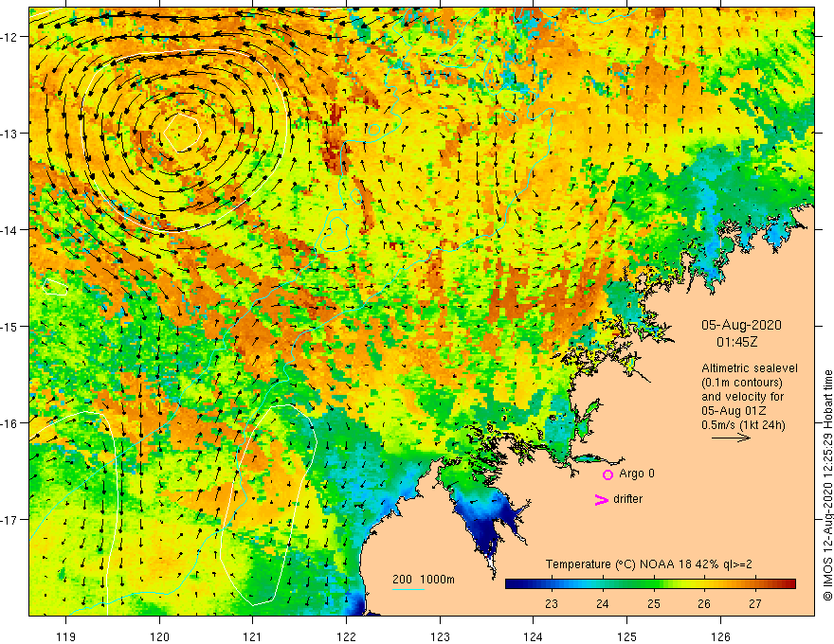Click the small white hexagon at eddy center
The image size is (834, 644).
182,132
